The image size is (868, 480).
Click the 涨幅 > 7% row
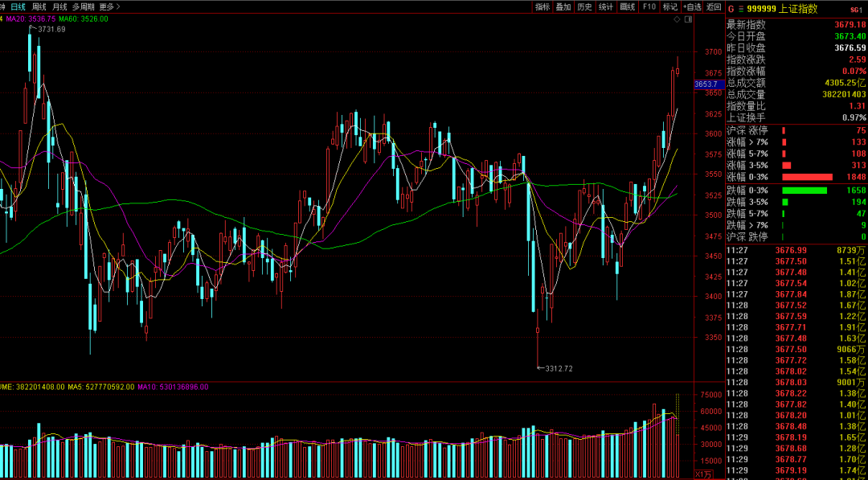796,142
